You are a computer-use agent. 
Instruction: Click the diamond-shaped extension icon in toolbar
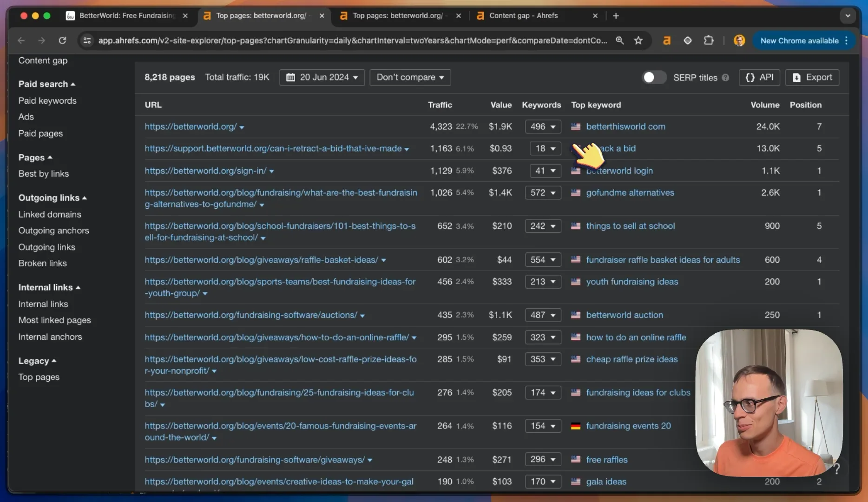pos(688,40)
